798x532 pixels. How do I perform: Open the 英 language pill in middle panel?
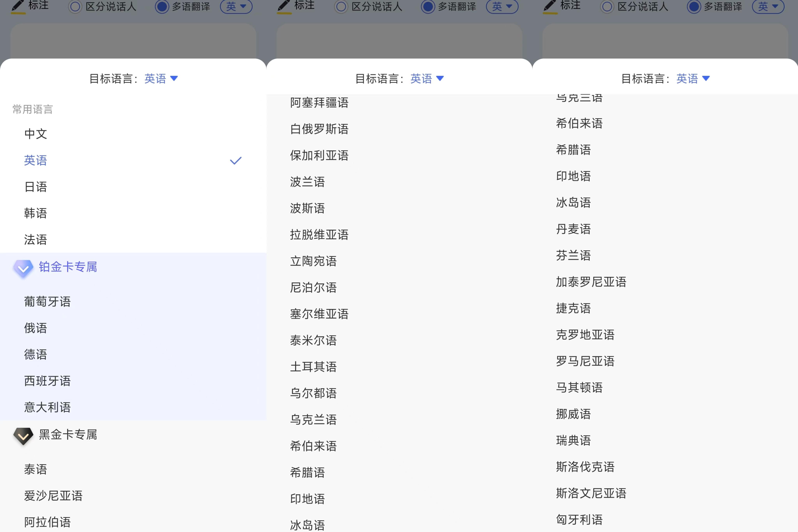pos(502,6)
